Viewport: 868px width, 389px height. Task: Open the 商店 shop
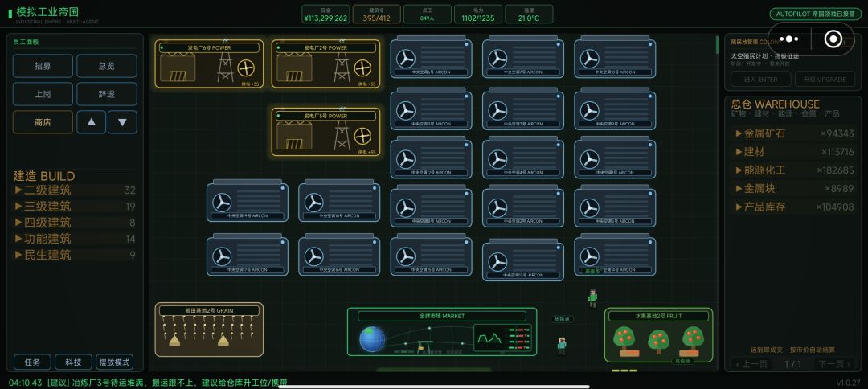(x=43, y=122)
